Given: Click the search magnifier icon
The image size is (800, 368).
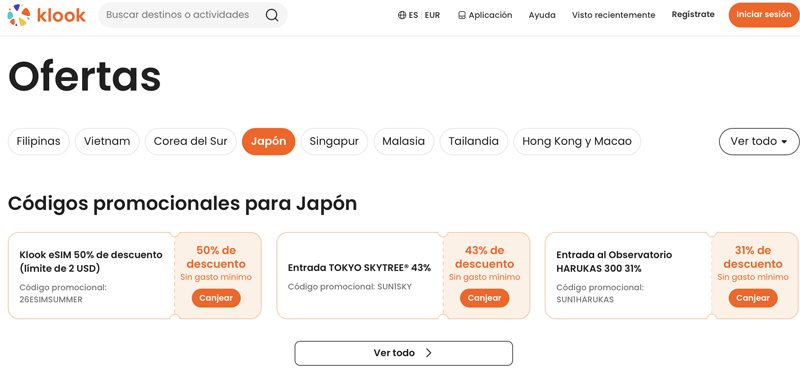Looking at the screenshot, I should pos(272,15).
